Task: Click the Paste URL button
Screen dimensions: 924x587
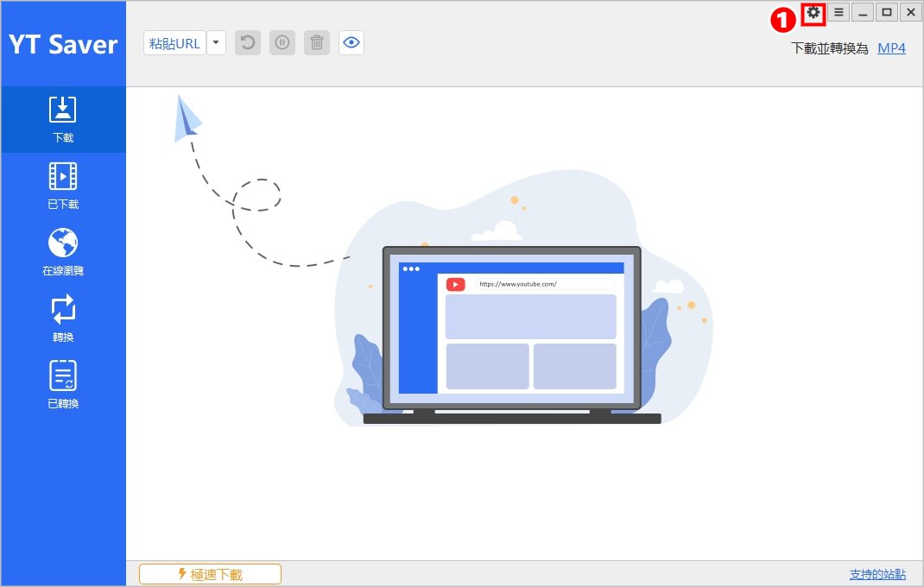Action: click(174, 43)
